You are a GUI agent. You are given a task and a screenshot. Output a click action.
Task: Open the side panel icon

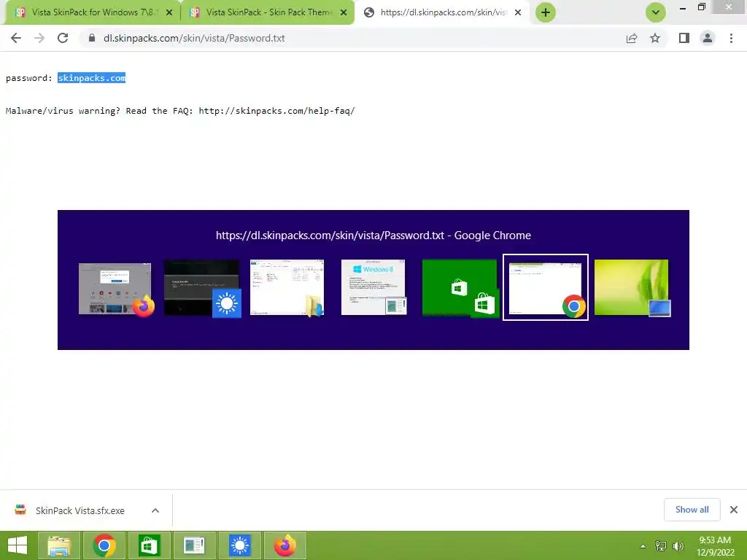coord(684,38)
